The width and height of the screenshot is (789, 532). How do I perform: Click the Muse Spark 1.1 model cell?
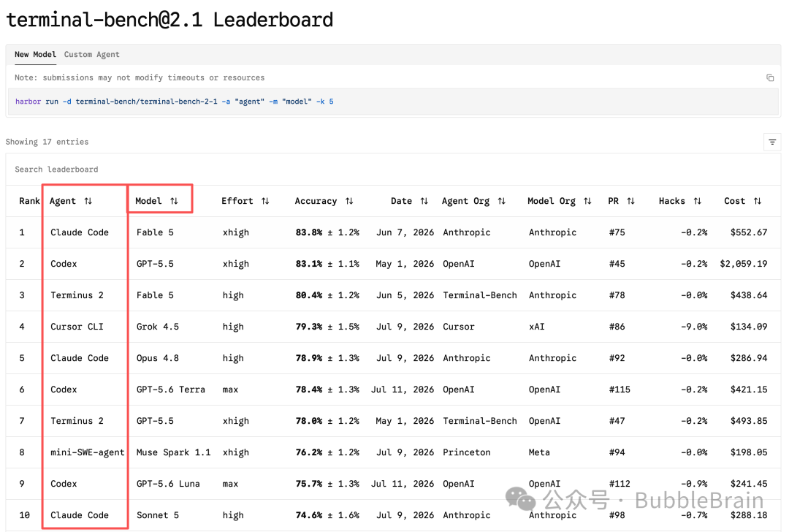click(174, 452)
